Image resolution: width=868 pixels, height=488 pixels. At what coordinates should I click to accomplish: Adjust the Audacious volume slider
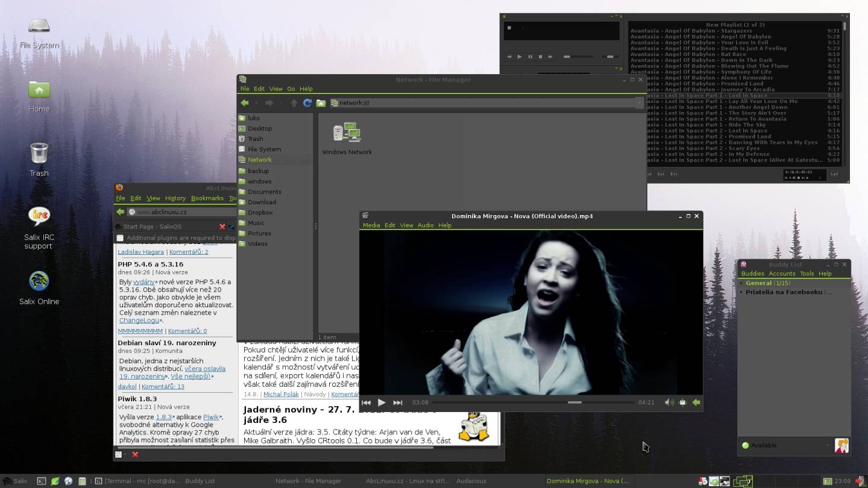pyautogui.click(x=579, y=57)
